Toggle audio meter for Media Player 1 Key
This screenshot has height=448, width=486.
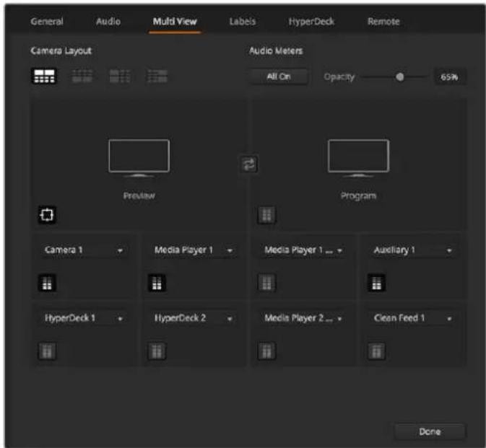point(266,283)
